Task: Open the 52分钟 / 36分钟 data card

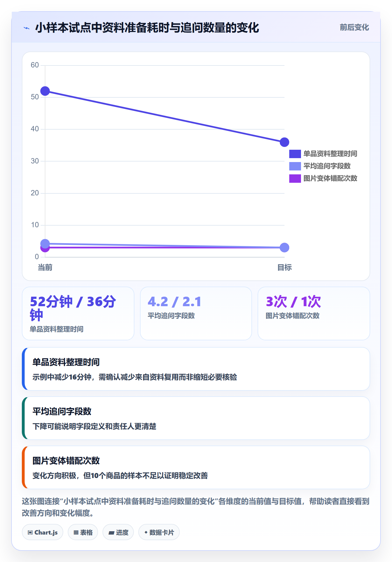Action: point(78,313)
